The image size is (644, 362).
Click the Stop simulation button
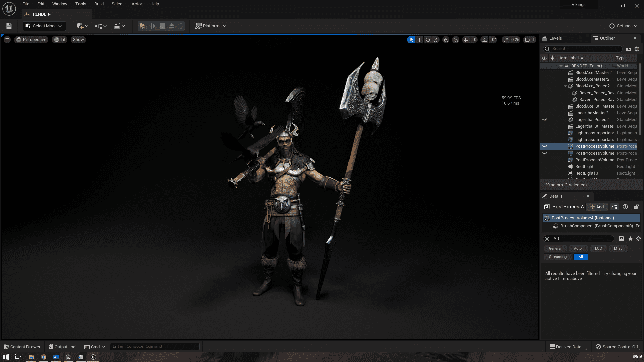click(x=162, y=26)
